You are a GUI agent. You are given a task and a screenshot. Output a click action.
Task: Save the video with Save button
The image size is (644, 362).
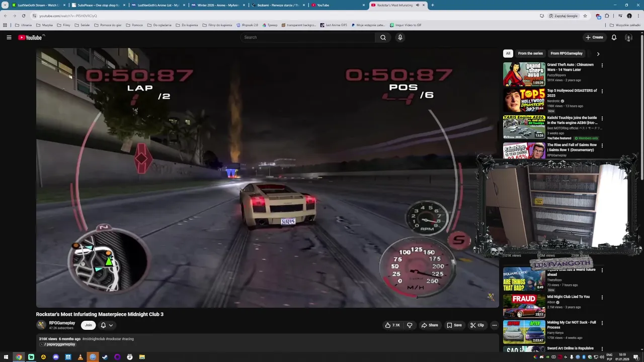click(x=454, y=325)
